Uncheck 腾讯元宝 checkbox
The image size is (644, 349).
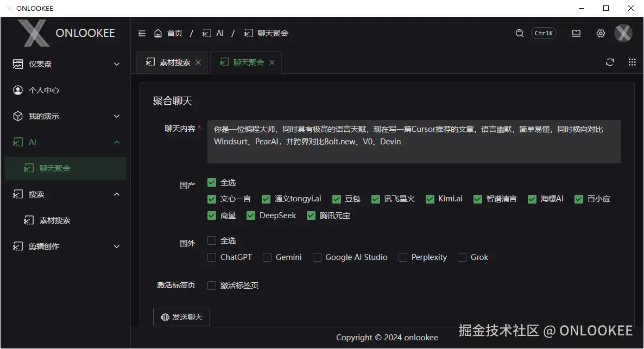pyautogui.click(x=311, y=215)
